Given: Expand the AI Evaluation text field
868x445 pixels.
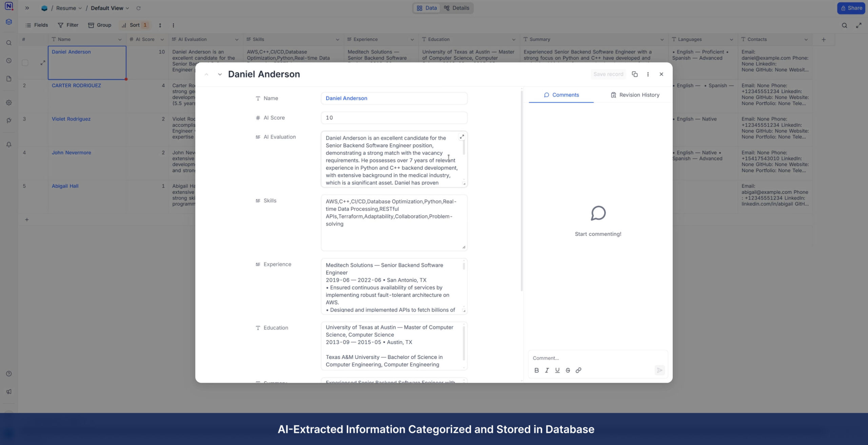Looking at the screenshot, I should pyautogui.click(x=462, y=137).
